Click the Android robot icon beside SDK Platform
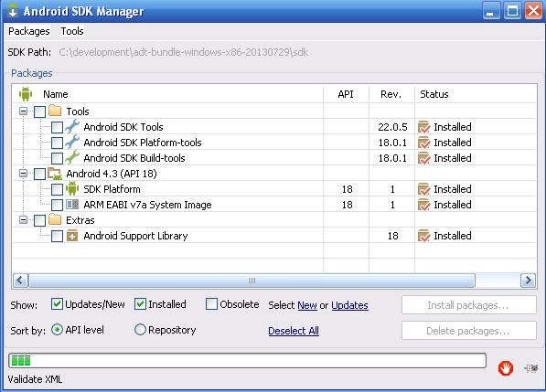Viewport: 546px width, 392px height. pos(72,188)
